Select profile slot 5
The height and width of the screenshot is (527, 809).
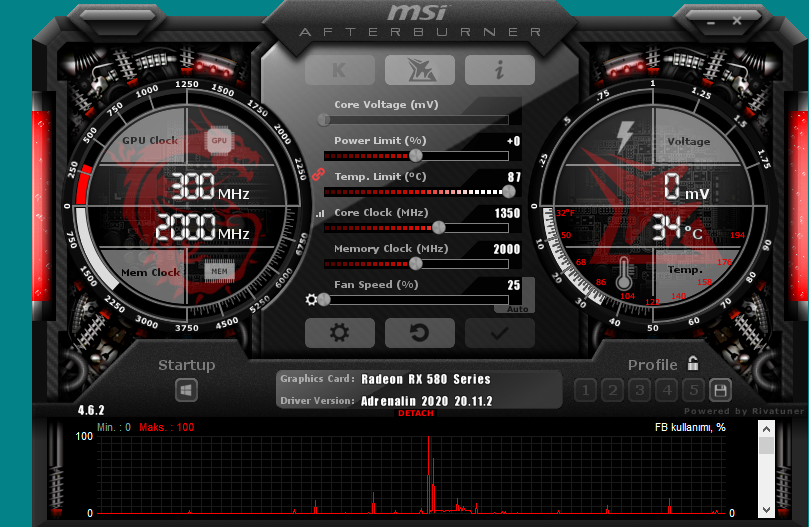point(694,390)
